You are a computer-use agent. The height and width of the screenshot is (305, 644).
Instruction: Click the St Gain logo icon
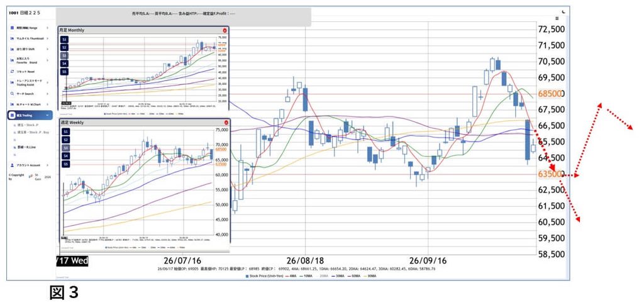click(31, 175)
